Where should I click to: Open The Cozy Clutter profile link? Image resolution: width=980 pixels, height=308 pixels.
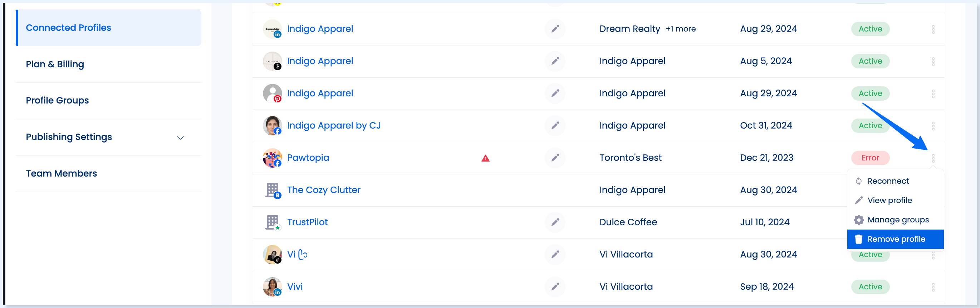(323, 189)
